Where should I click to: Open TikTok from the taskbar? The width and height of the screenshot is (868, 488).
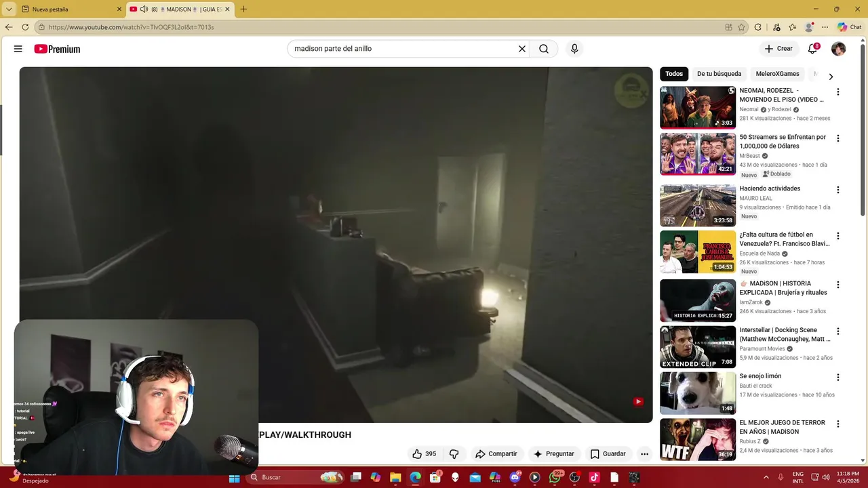(x=594, y=478)
